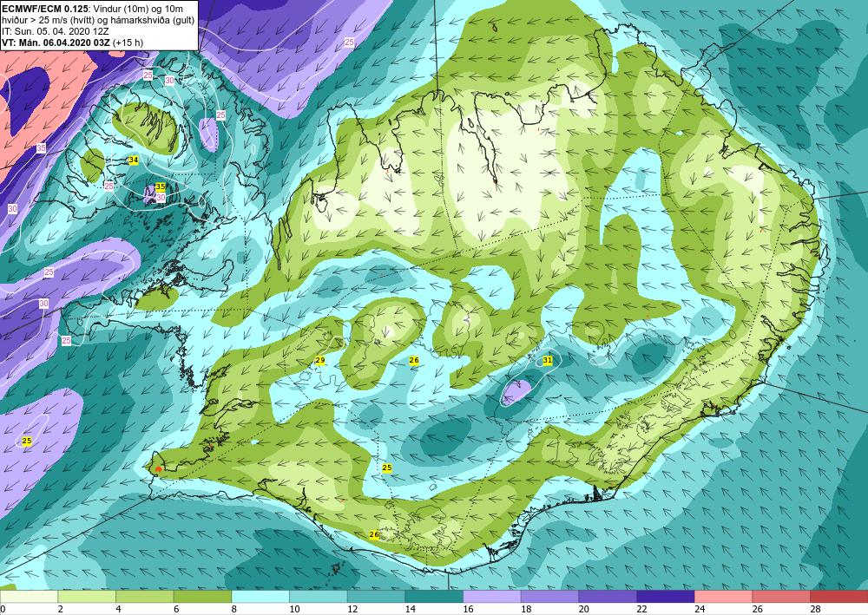Select the 18–20 m/s purple legend swatch
Image resolution: width=868 pixels, height=615 pixels.
click(x=549, y=597)
